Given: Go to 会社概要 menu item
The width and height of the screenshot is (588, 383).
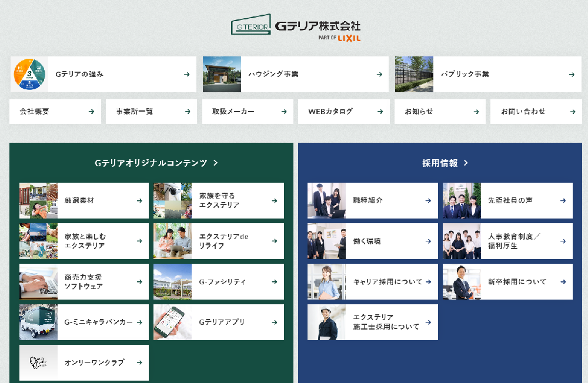Looking at the screenshot, I should tap(55, 112).
